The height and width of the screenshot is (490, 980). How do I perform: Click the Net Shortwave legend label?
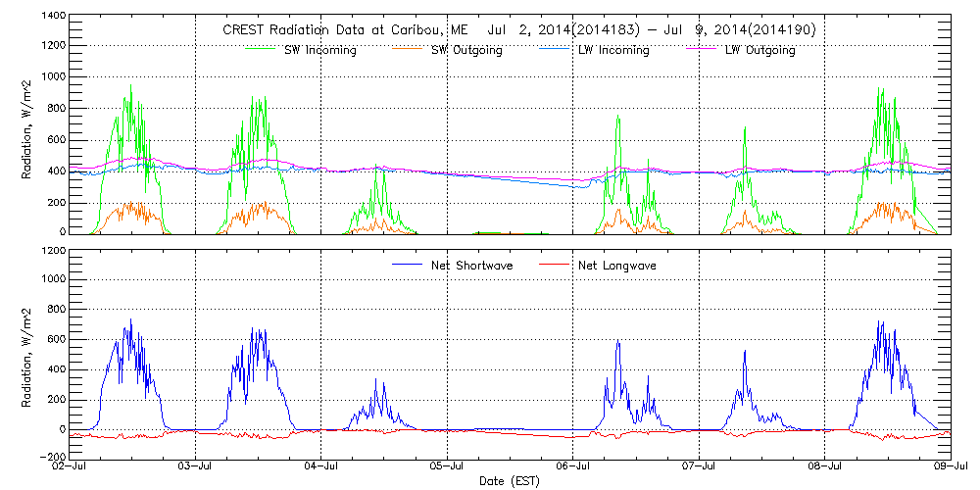(x=471, y=265)
